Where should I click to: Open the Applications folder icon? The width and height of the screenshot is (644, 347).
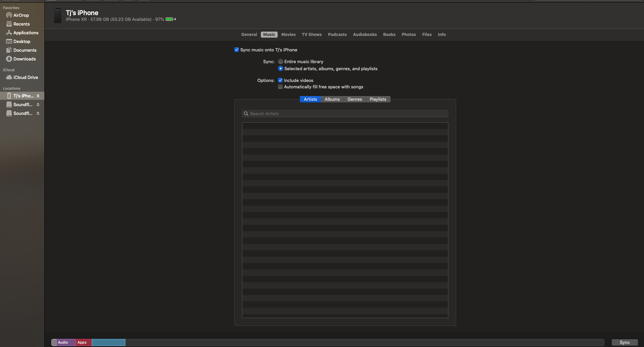point(9,33)
